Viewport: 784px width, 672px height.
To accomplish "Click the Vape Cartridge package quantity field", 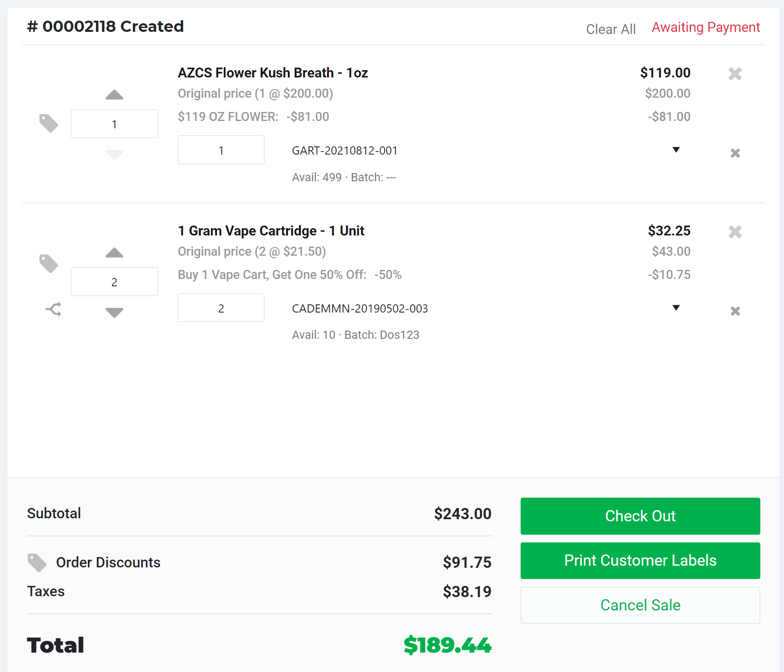I will [x=221, y=308].
